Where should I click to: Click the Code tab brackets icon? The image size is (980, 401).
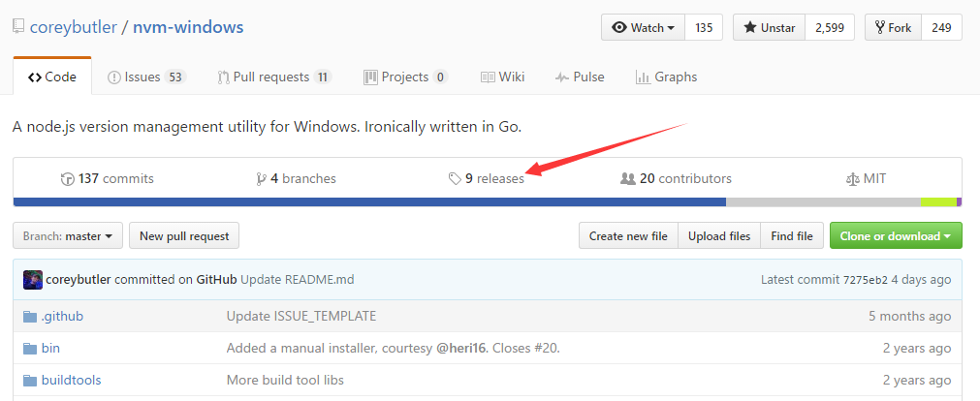(x=35, y=77)
